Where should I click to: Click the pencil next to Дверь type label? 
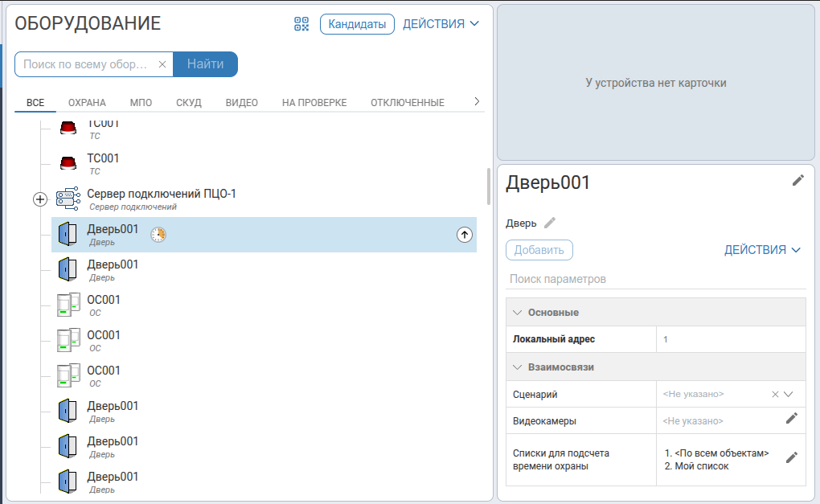(550, 223)
